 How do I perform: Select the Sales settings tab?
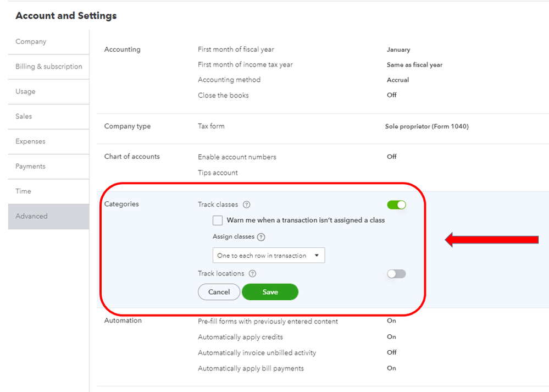(x=24, y=117)
